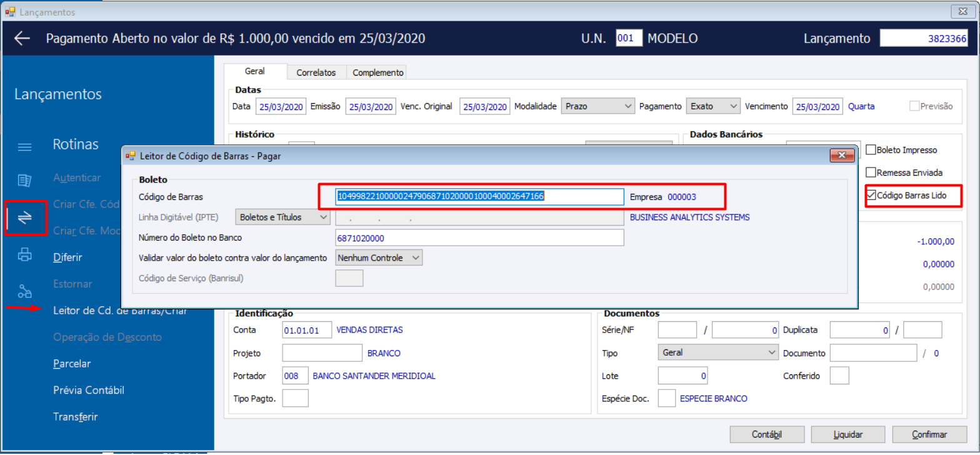
Task: Open the linked nodes sidebar icon
Action: 24,291
